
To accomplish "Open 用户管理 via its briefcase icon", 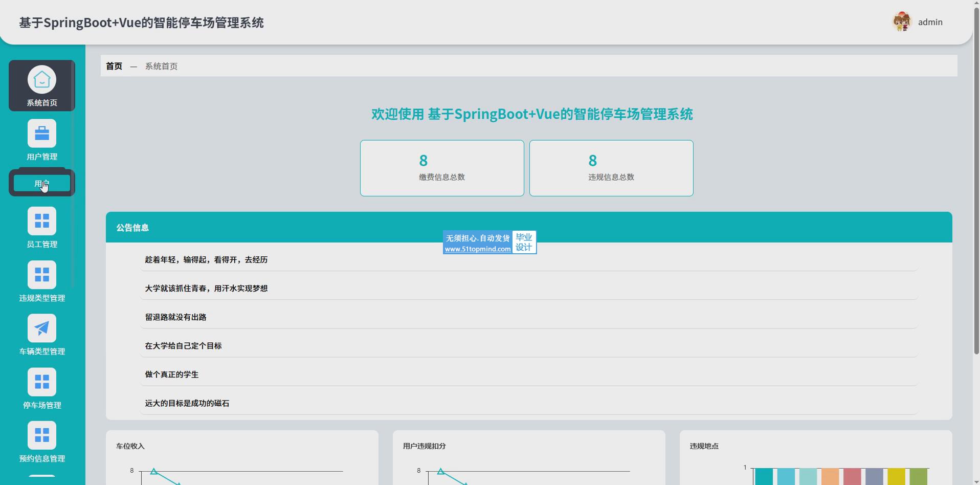I will (x=42, y=134).
